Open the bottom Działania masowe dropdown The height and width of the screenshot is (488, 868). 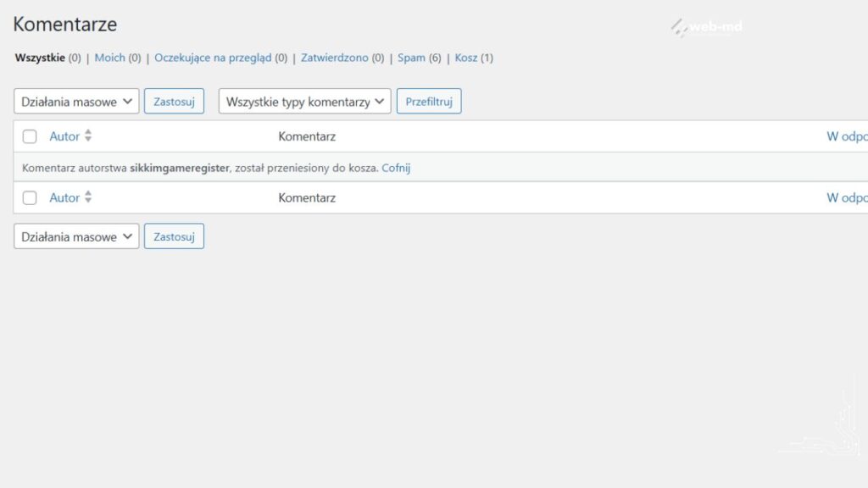pyautogui.click(x=76, y=236)
